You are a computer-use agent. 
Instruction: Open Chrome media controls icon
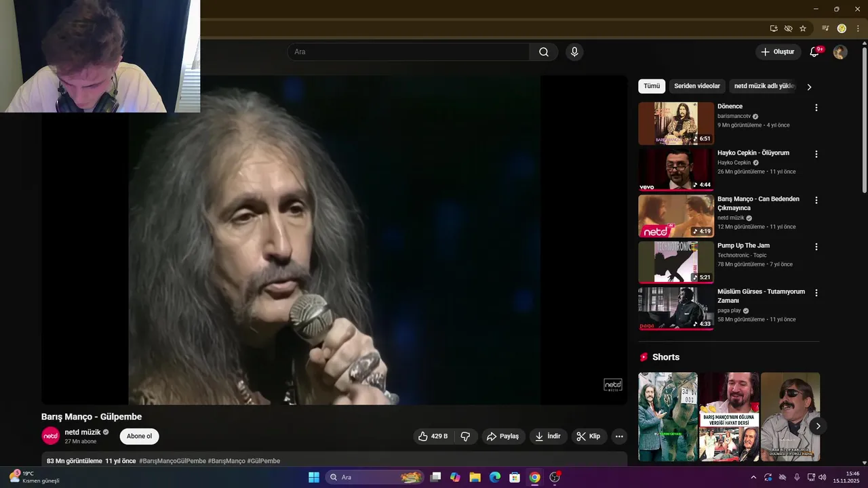pos(825,28)
